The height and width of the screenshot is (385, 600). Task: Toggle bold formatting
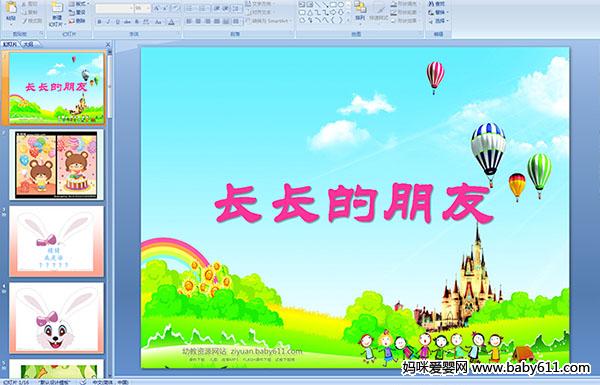pos(99,22)
